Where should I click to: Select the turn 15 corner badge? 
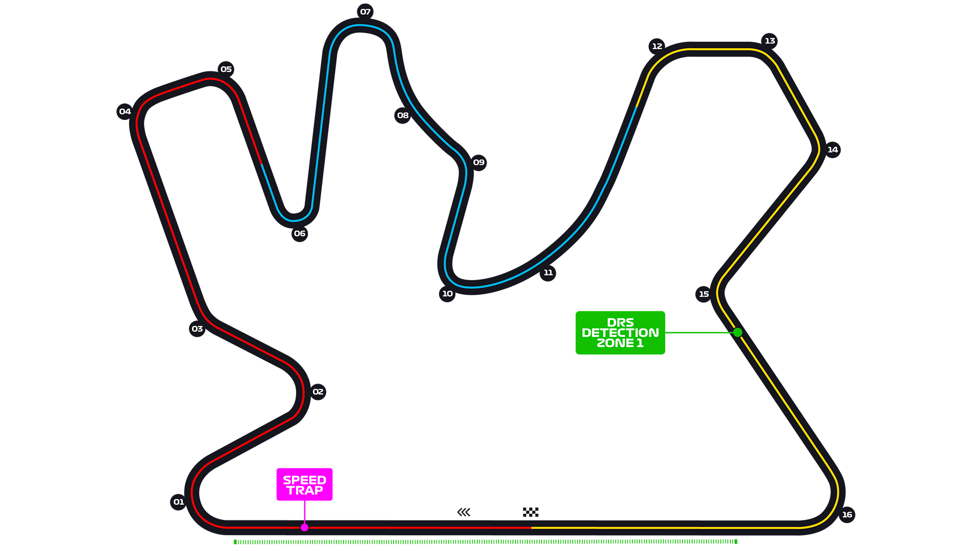coord(703,294)
